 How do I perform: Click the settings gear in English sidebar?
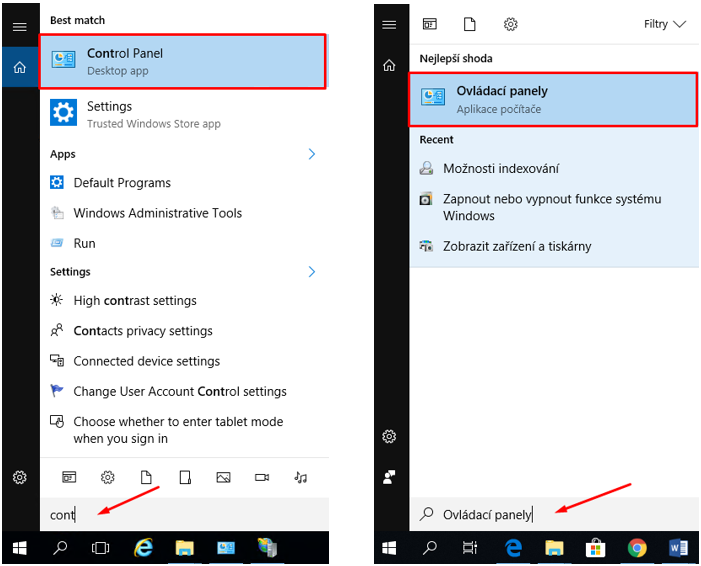click(20, 477)
